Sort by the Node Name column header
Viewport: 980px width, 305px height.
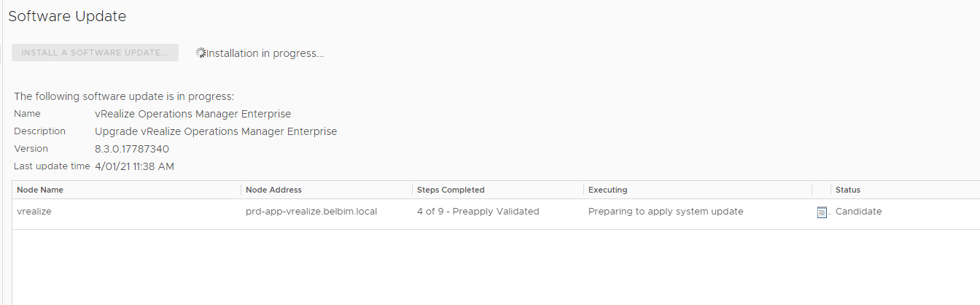pos(127,190)
